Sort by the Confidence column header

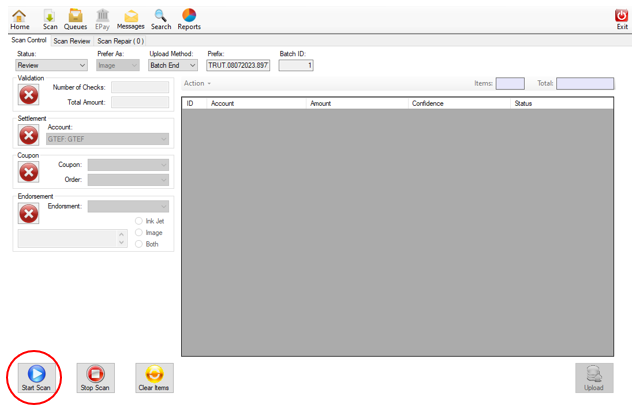459,104
